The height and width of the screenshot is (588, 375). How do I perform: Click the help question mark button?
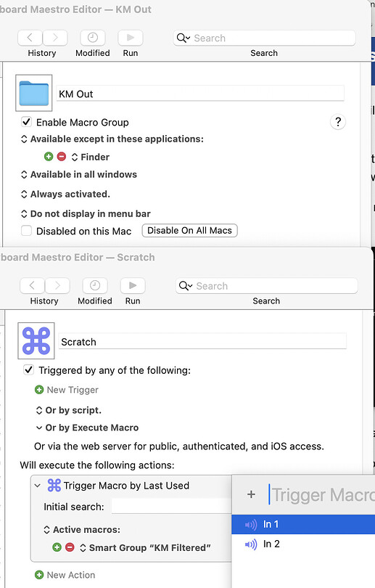pyautogui.click(x=338, y=122)
